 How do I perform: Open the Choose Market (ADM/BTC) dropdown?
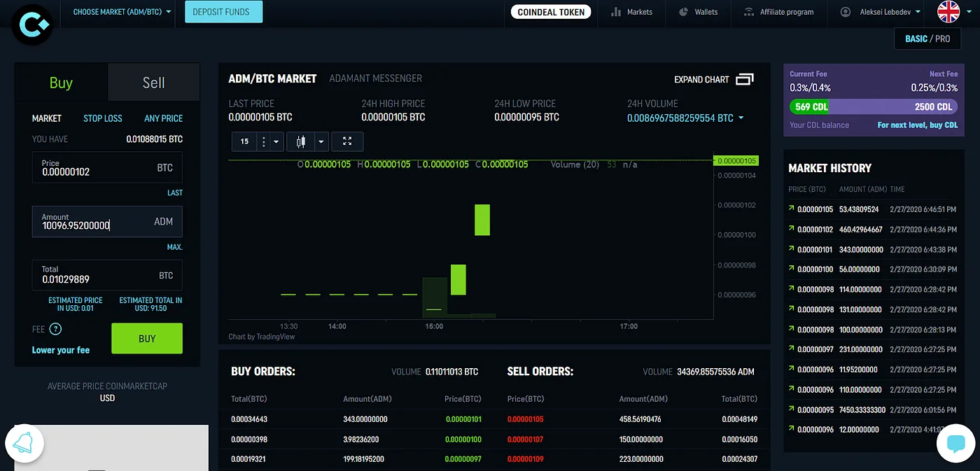tap(122, 12)
